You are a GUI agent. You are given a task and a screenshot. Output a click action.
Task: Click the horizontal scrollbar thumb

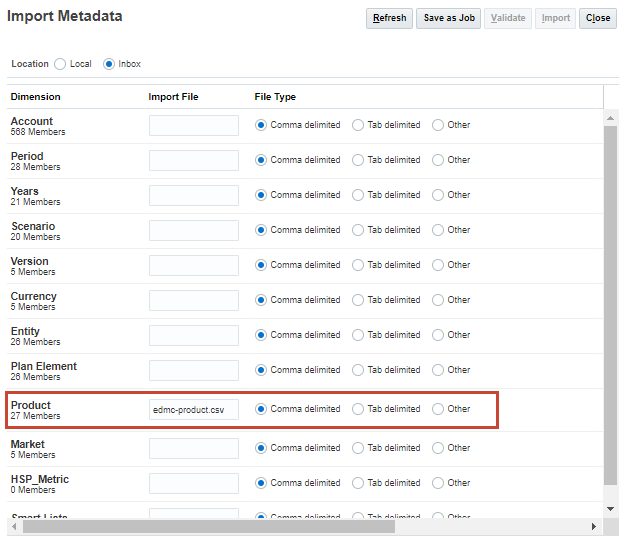pyautogui.click(x=209, y=527)
